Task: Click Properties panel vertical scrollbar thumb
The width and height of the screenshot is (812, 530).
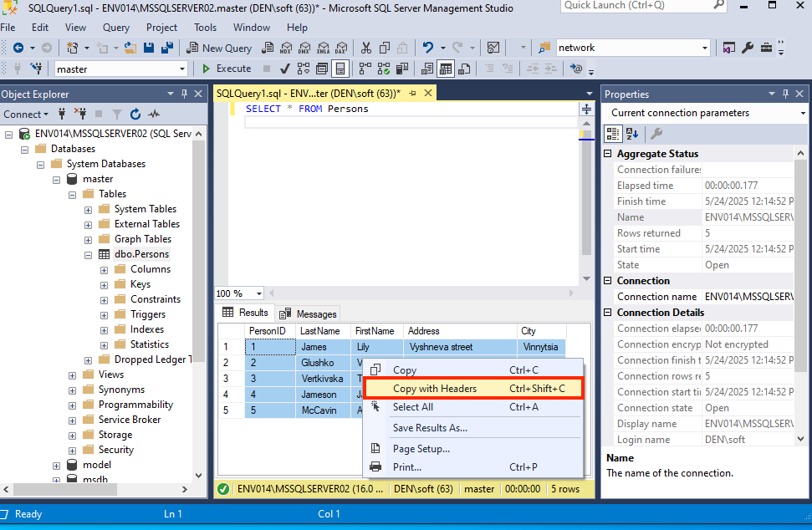Action: tap(800, 265)
